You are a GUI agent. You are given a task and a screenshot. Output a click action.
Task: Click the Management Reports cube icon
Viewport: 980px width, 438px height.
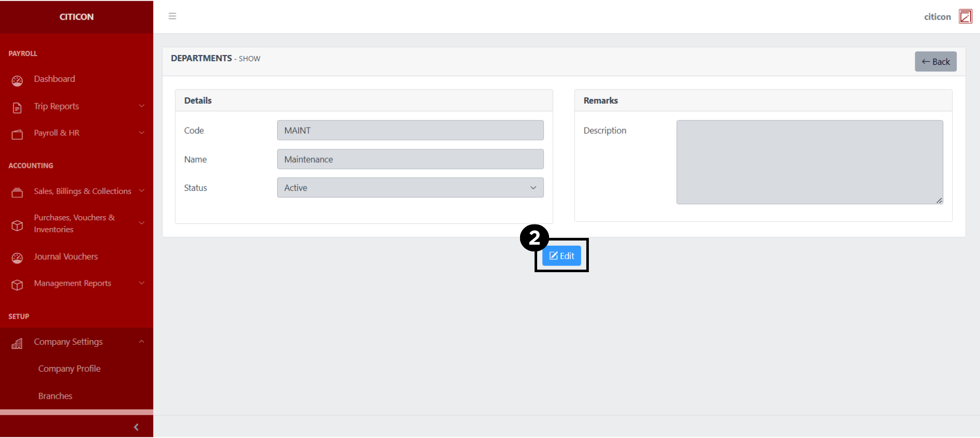18,285
